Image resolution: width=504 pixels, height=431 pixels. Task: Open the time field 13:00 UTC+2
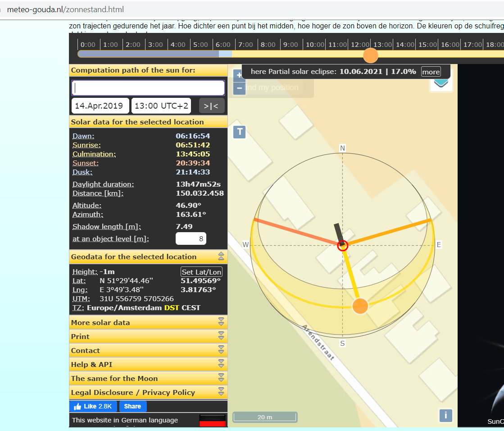point(161,106)
